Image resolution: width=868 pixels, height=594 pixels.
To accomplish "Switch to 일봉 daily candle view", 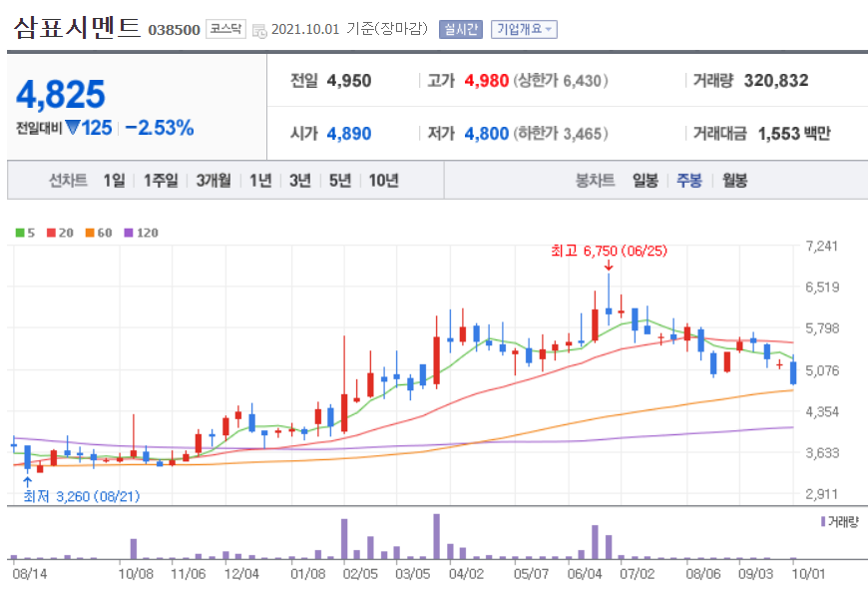I will (645, 180).
